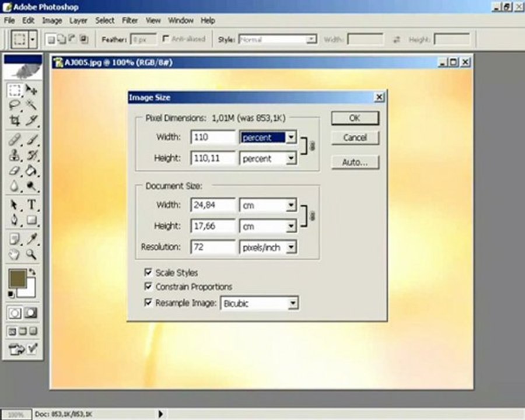Open Resolution pixels/inch unit dropdown
This screenshot has width=525, height=420.
(x=291, y=247)
